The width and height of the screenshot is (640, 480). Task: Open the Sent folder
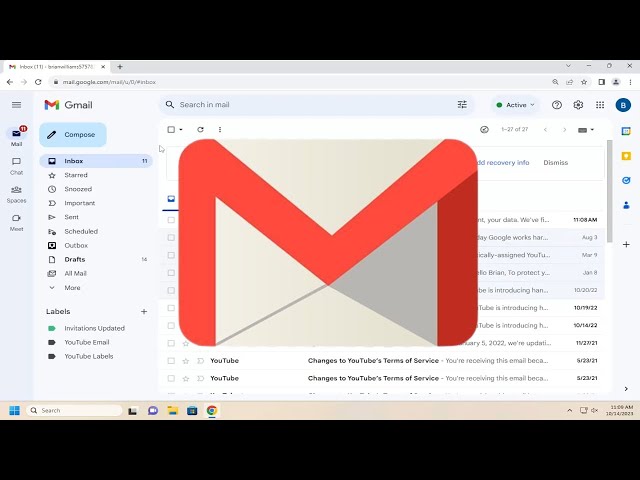96,217
